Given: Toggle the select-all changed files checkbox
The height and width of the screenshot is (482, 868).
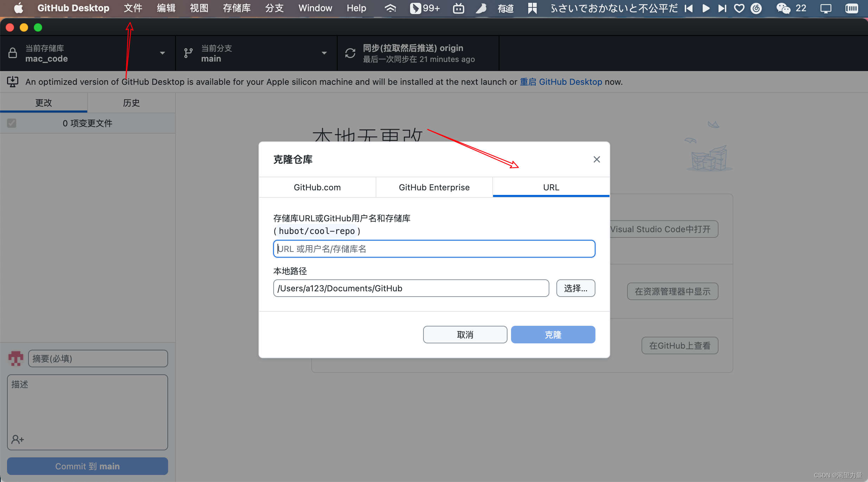Looking at the screenshot, I should click(12, 123).
